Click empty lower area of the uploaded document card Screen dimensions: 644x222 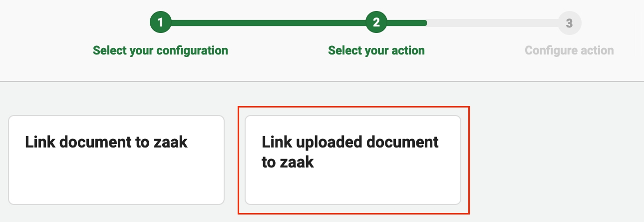(x=352, y=187)
